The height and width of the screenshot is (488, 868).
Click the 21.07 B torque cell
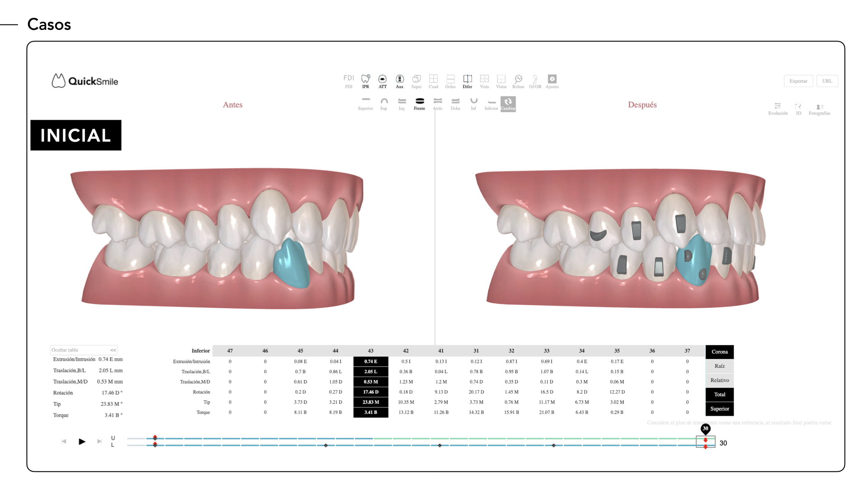tap(547, 413)
